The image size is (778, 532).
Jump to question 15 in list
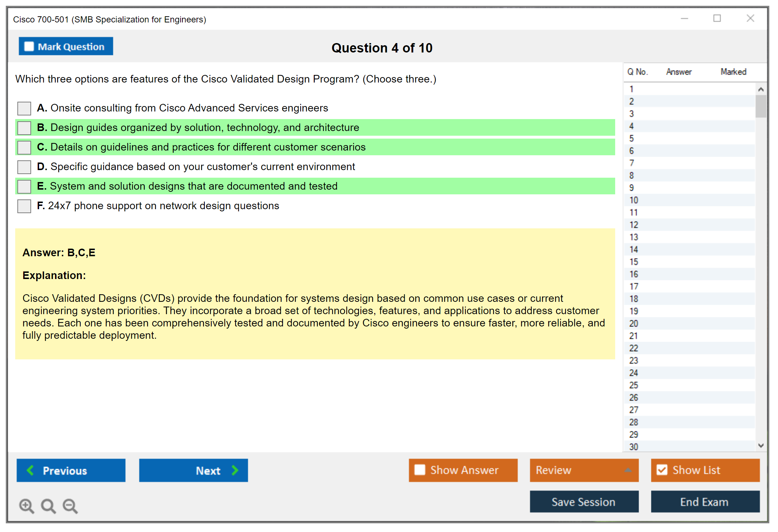coord(634,262)
